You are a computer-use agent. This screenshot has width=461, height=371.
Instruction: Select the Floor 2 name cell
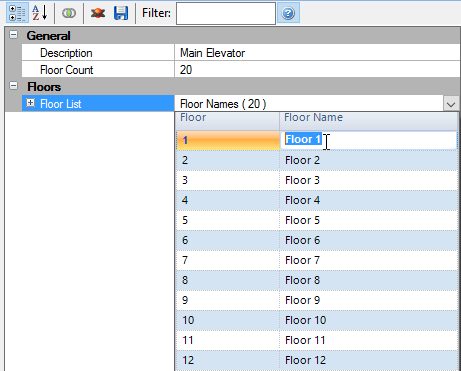pyautogui.click(x=368, y=160)
